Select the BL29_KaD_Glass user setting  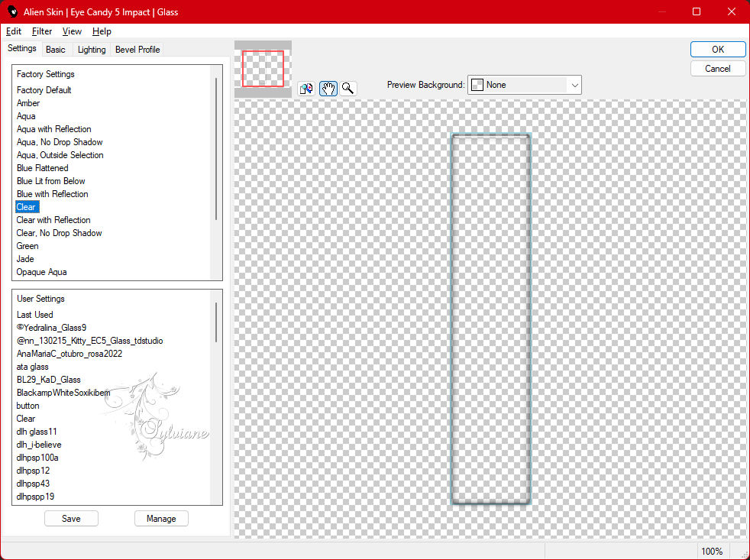pos(49,379)
